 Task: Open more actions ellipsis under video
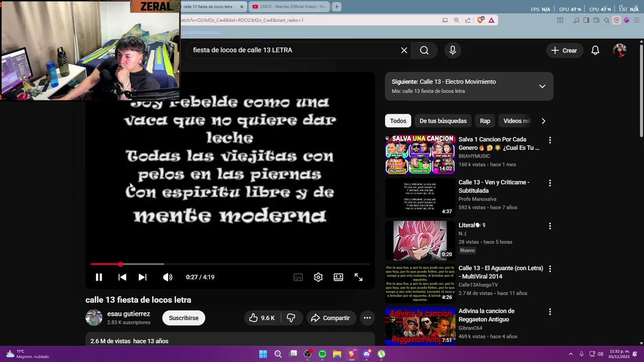[367, 318]
